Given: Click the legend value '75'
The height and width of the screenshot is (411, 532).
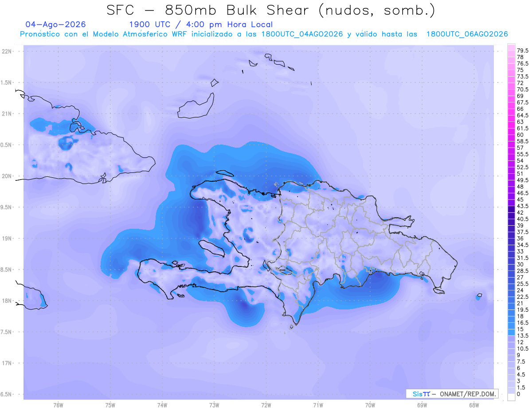Looking at the screenshot, I should 520,70.
